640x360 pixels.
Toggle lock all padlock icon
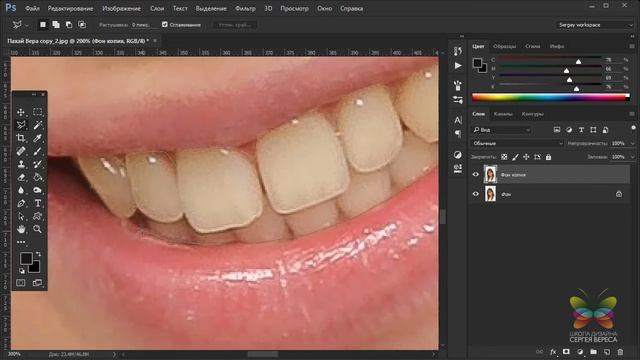pos(548,157)
